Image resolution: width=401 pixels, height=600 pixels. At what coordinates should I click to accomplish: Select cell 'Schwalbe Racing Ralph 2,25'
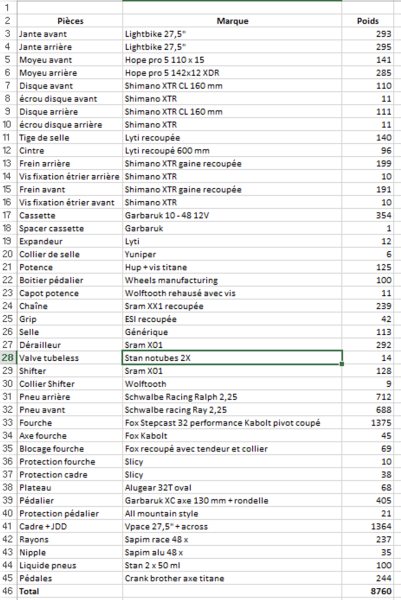232,397
